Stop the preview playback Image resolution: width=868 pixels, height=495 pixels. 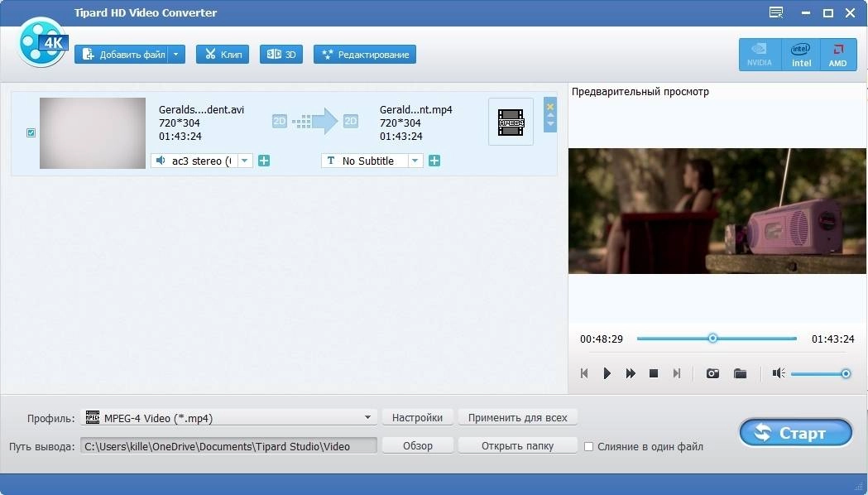coord(653,373)
